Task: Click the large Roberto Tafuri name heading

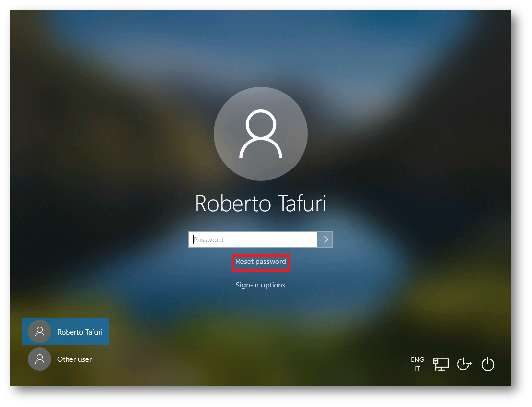Action: coord(260,204)
